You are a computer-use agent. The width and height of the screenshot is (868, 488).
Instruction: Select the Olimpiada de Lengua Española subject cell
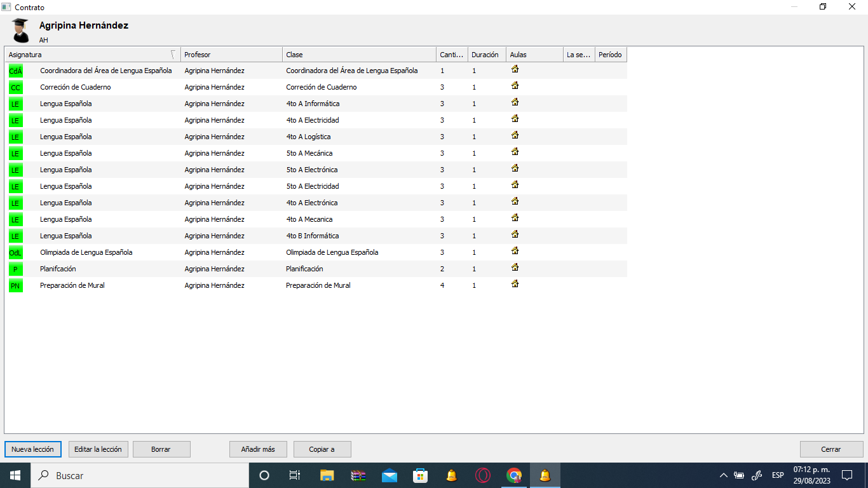[86, 252]
